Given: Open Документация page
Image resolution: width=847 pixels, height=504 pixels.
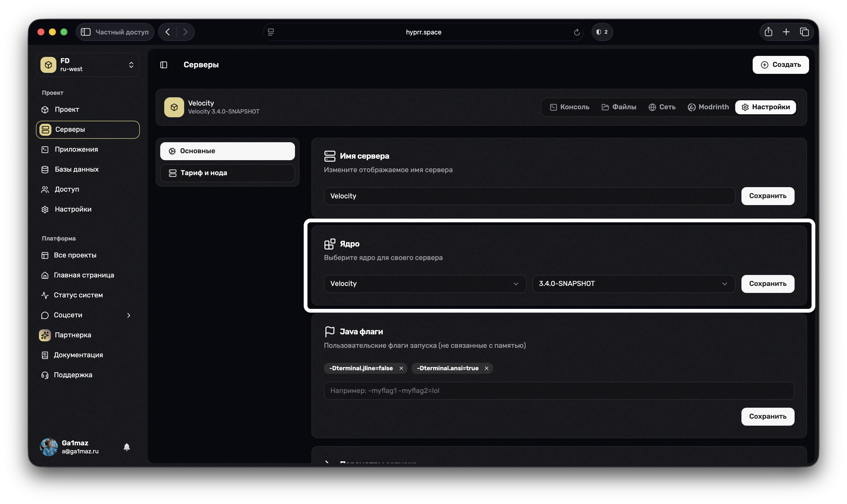Looking at the screenshot, I should coord(88,355).
